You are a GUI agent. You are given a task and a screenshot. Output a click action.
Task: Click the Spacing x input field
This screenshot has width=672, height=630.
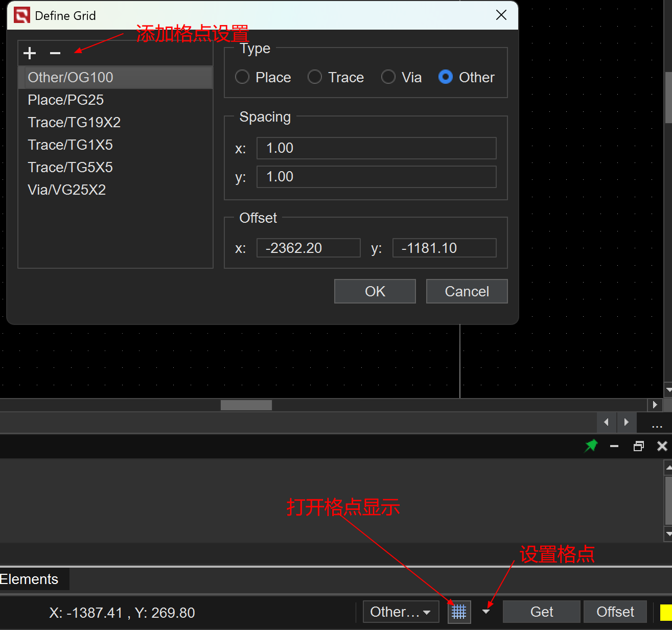click(x=376, y=148)
